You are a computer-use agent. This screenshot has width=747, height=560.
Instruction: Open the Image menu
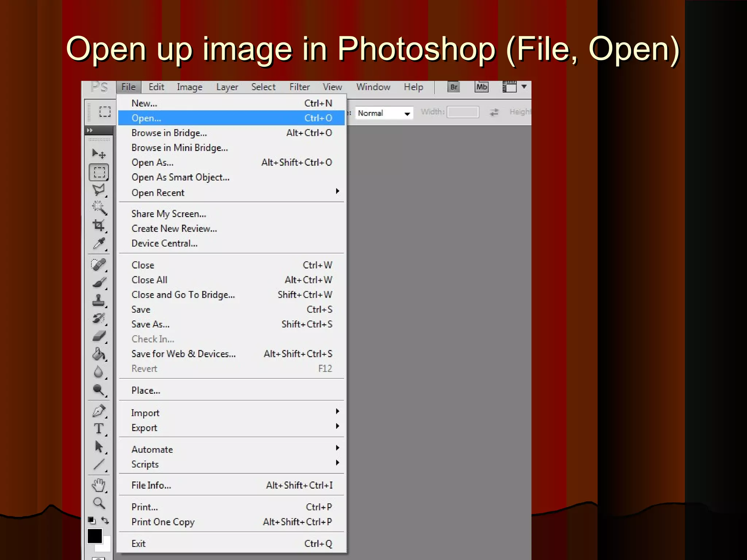point(190,87)
